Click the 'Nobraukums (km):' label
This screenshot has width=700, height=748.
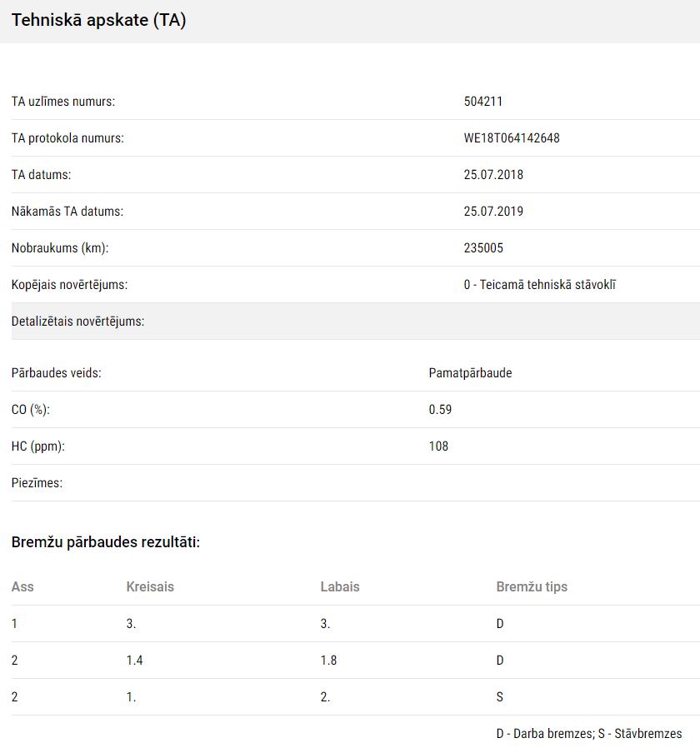(60, 248)
